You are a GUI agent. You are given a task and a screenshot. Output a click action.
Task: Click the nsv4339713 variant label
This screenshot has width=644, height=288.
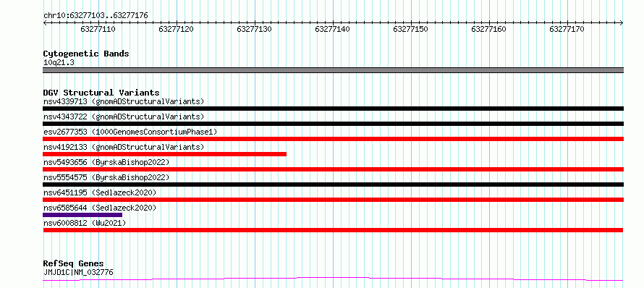click(x=124, y=101)
